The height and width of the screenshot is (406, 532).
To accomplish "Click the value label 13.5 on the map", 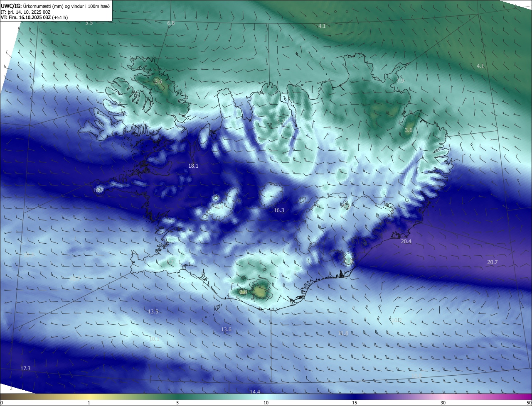I will click(153, 311).
